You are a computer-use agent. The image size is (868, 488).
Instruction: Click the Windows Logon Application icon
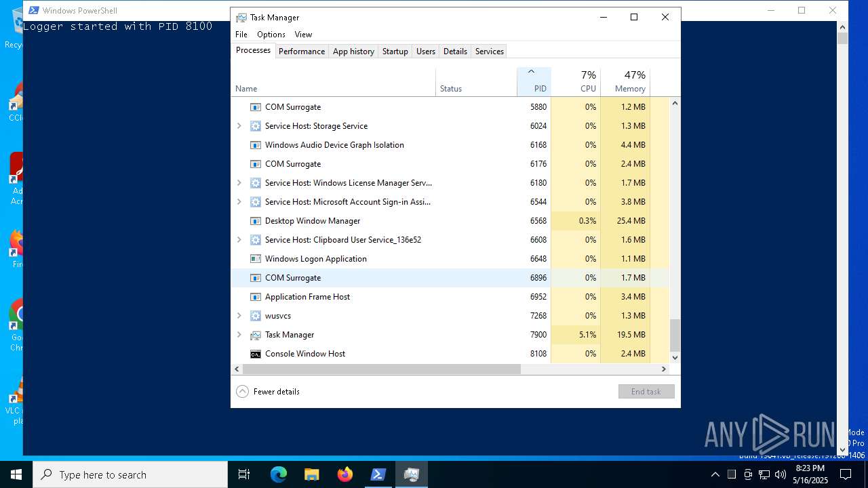[x=256, y=259]
